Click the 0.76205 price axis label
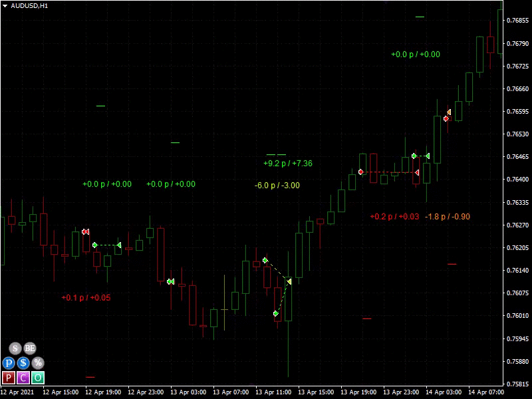 [x=518, y=247]
